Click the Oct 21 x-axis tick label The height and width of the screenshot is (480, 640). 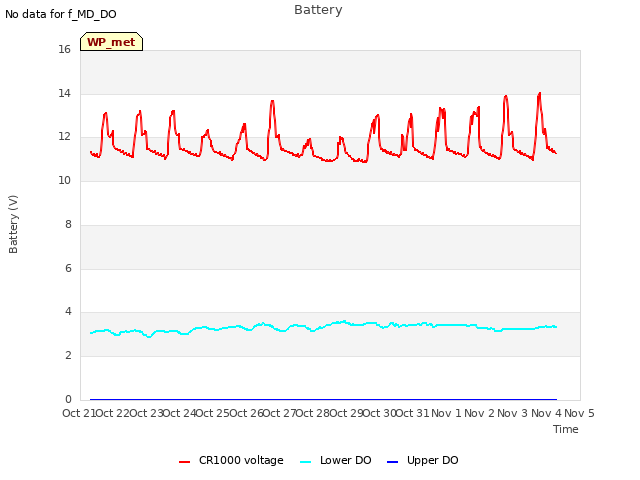pos(79,413)
